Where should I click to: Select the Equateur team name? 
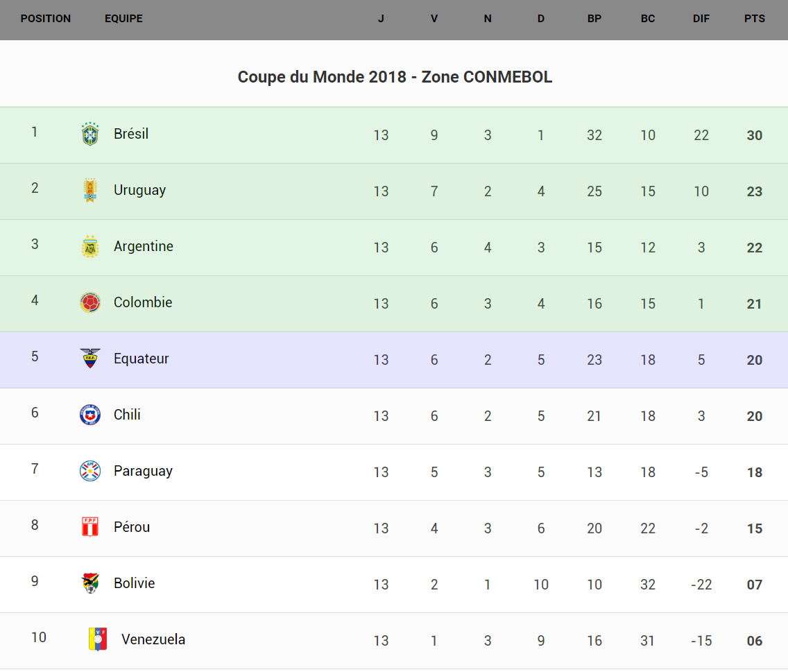click(142, 359)
